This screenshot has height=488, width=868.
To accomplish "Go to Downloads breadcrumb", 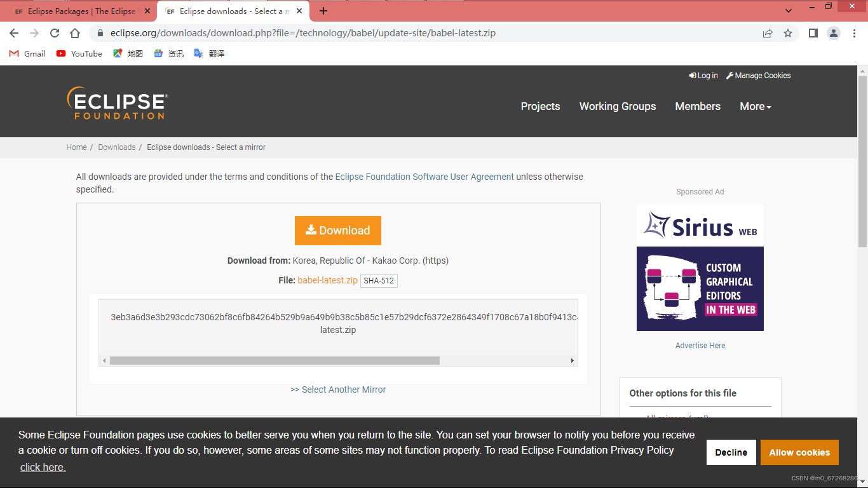I will [x=116, y=147].
